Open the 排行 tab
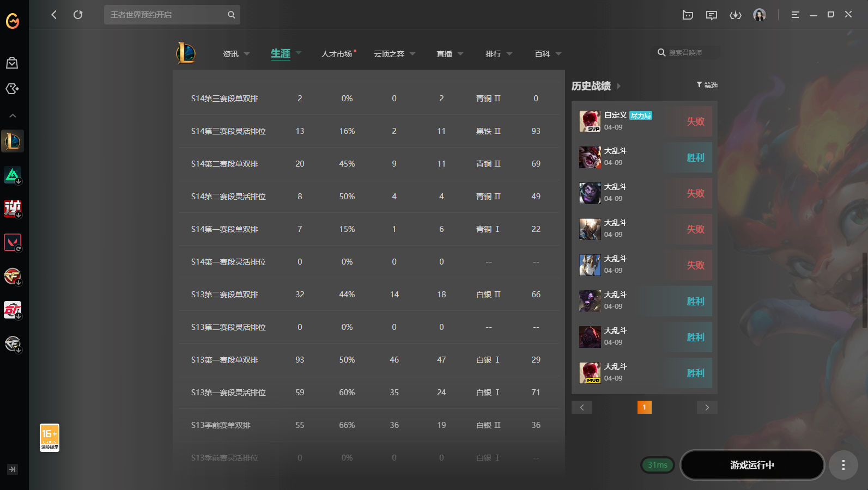This screenshot has width=868, height=490. point(493,54)
